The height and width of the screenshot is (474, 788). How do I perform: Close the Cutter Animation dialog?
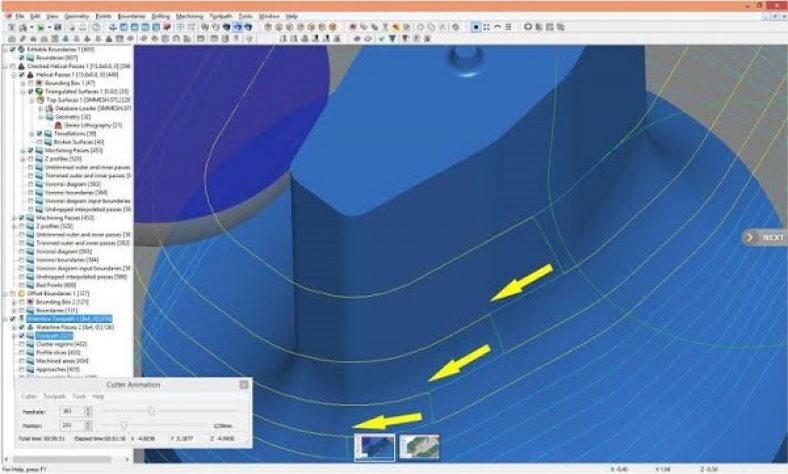click(244, 385)
